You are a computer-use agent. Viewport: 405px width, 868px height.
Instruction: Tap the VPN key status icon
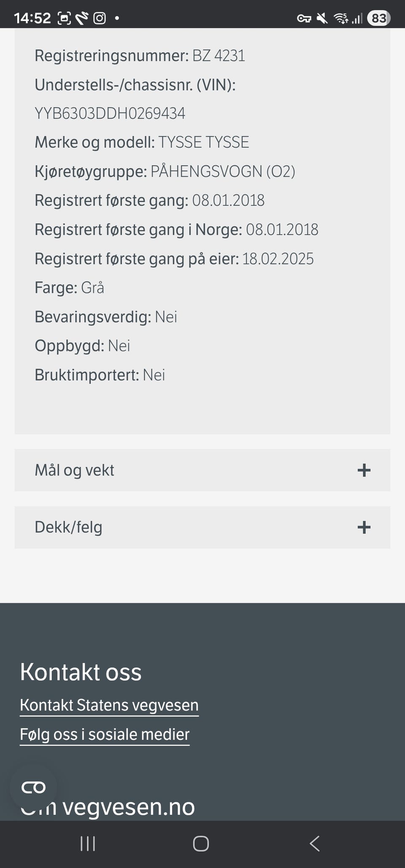[304, 18]
